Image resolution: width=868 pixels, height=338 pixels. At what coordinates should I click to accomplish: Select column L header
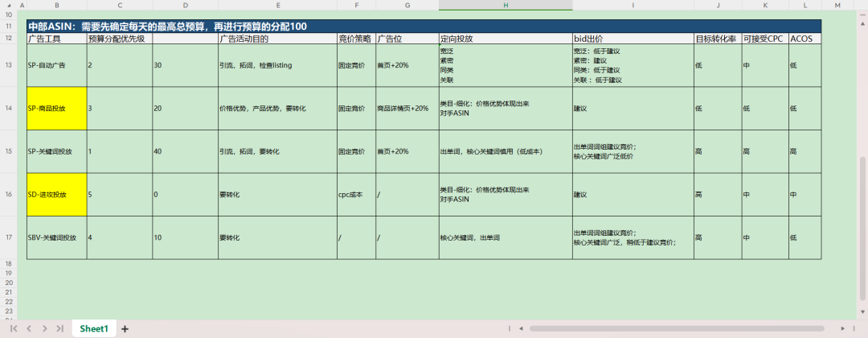tap(805, 5)
